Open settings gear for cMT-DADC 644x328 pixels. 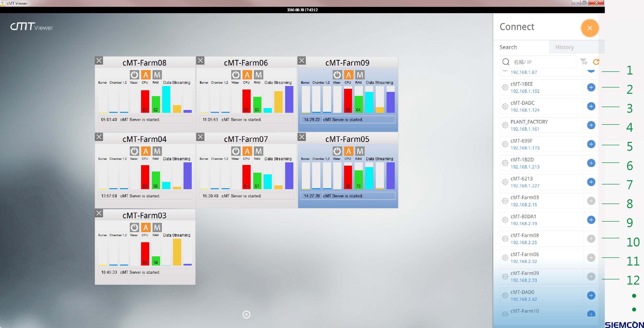(505, 106)
